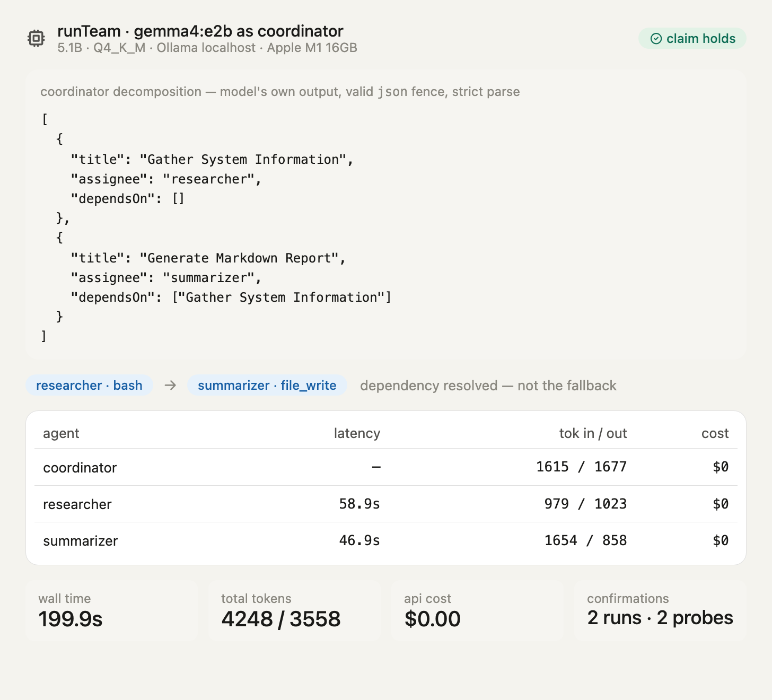Select the researcher table row name

click(x=77, y=504)
